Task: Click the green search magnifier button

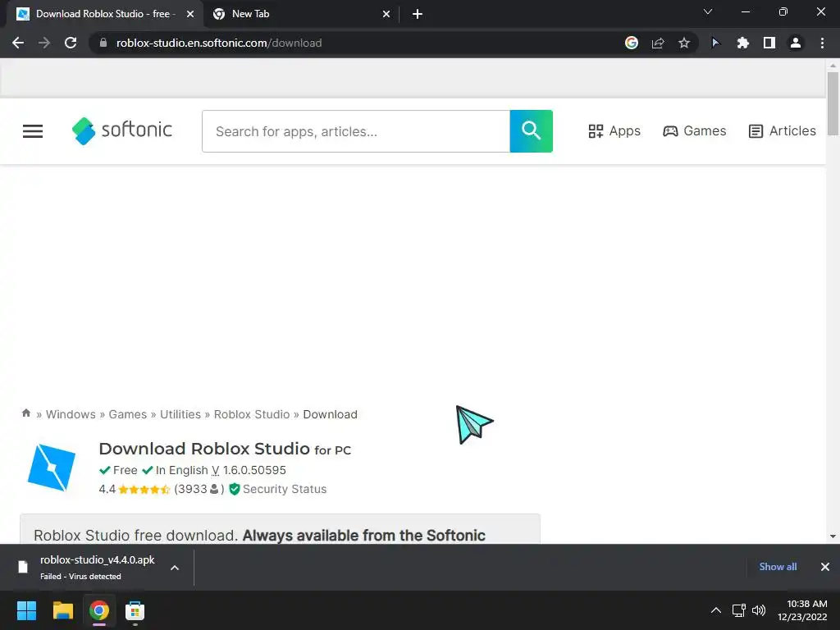Action: click(x=531, y=131)
